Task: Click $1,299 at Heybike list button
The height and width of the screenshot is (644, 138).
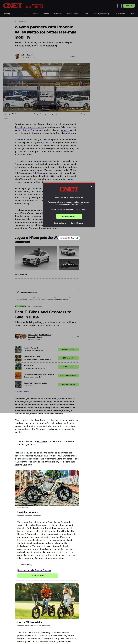Action: pos(68,349)
